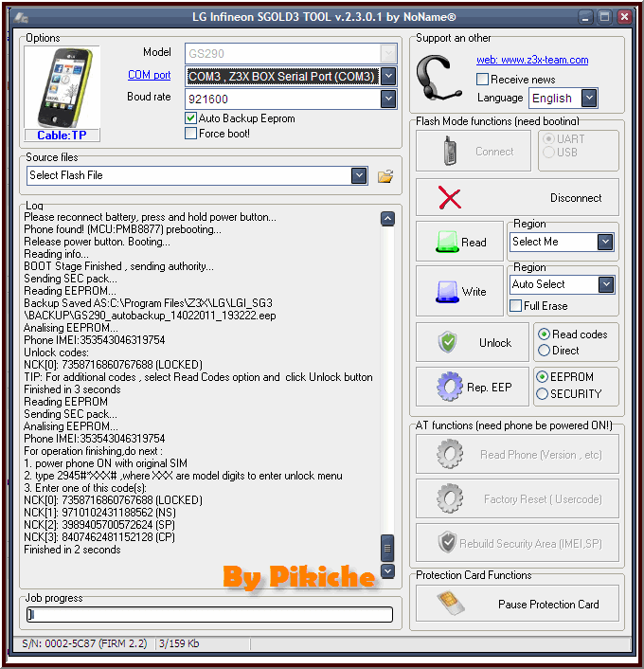644x669 pixels.
Task: Click the log scrollbar up arrow
Action: (387, 219)
